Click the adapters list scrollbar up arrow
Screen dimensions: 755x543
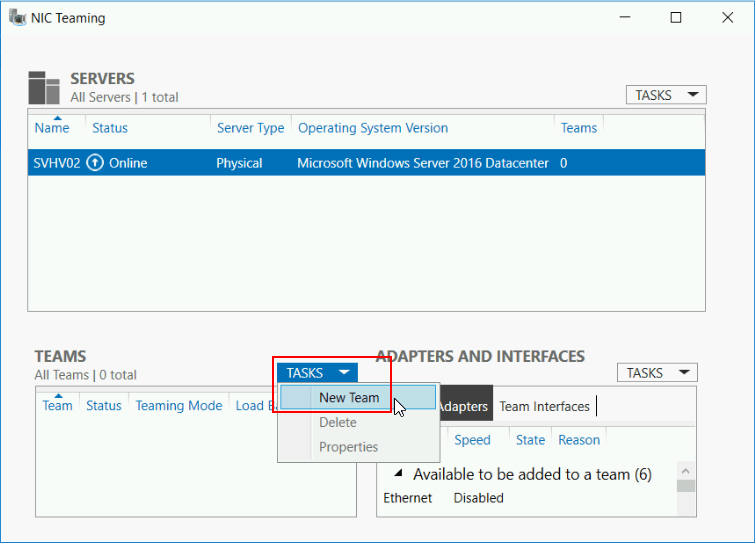686,471
